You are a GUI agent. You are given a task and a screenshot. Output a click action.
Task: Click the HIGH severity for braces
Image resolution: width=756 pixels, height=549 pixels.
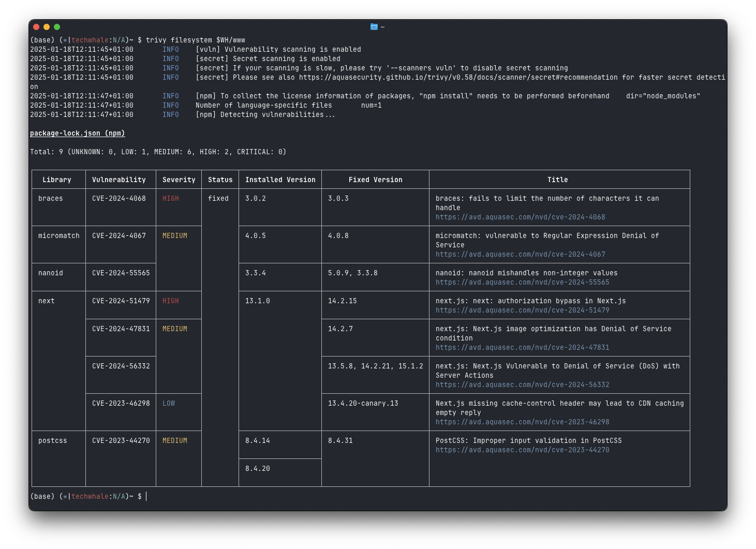171,199
